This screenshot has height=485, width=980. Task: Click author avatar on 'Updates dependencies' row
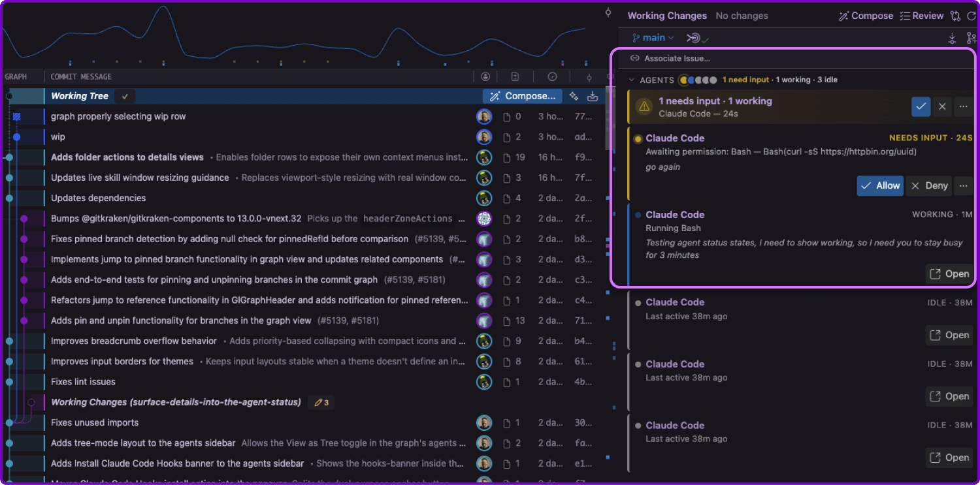click(484, 198)
